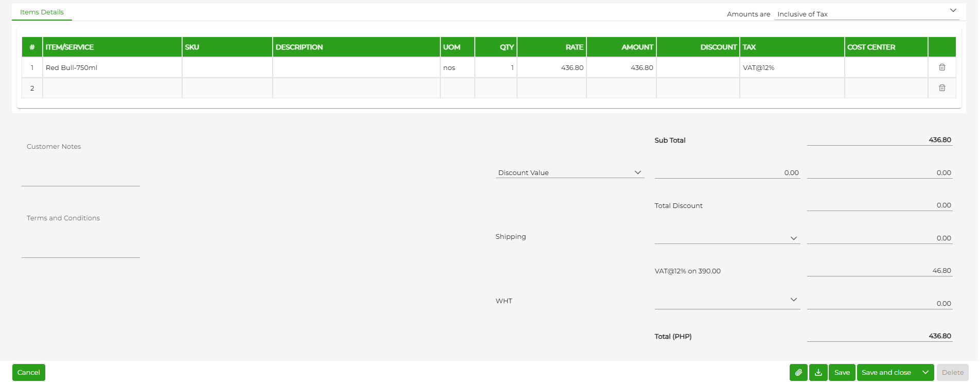Click the RATE column header
The image size is (980, 382).
(551, 47)
